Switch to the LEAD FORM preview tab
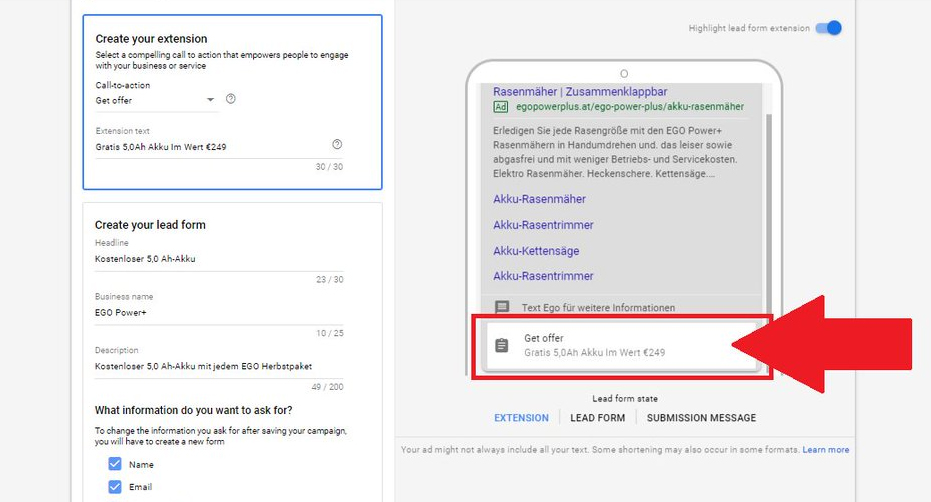 pos(597,418)
